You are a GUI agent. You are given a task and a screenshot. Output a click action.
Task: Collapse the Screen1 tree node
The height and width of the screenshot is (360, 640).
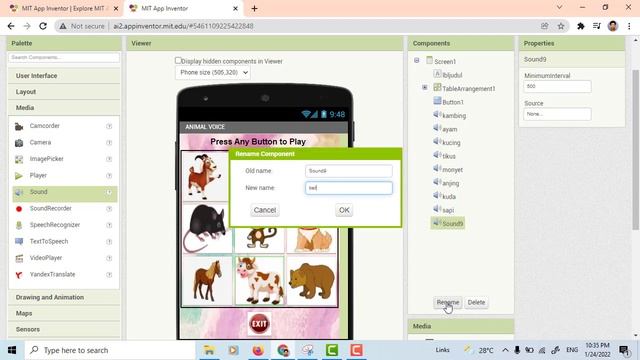(416, 60)
